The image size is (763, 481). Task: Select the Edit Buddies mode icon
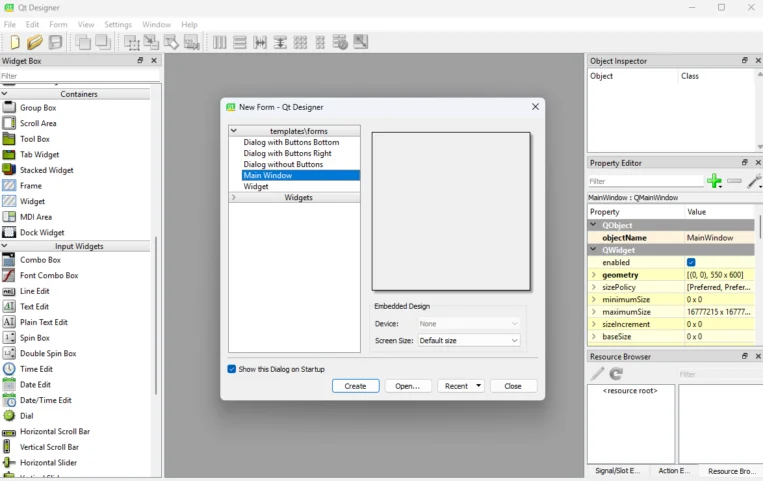[171, 42]
